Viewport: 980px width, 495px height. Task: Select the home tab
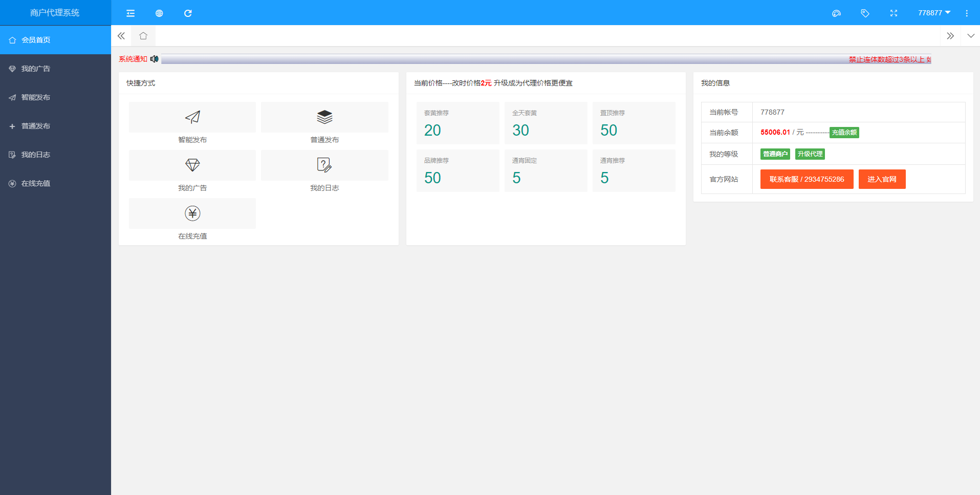coord(143,36)
